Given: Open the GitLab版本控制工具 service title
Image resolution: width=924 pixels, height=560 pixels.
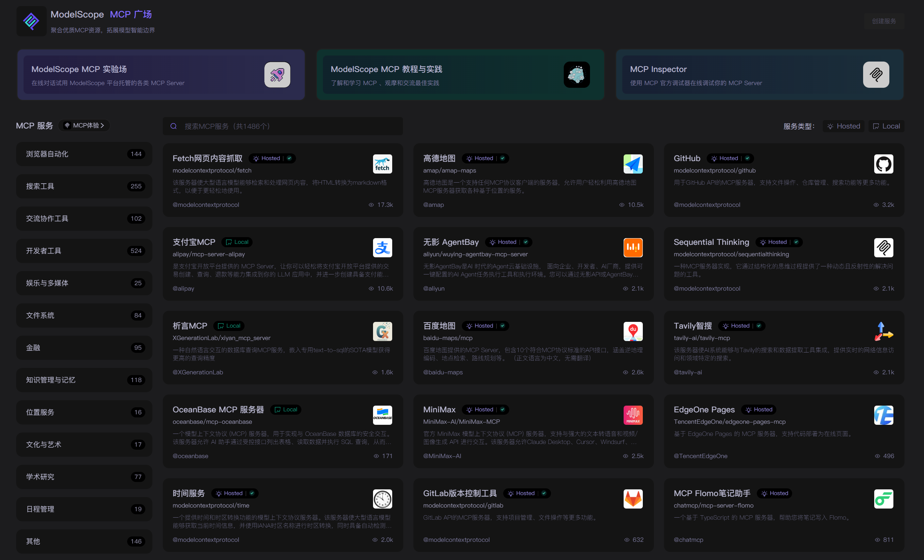Looking at the screenshot, I should 460,493.
